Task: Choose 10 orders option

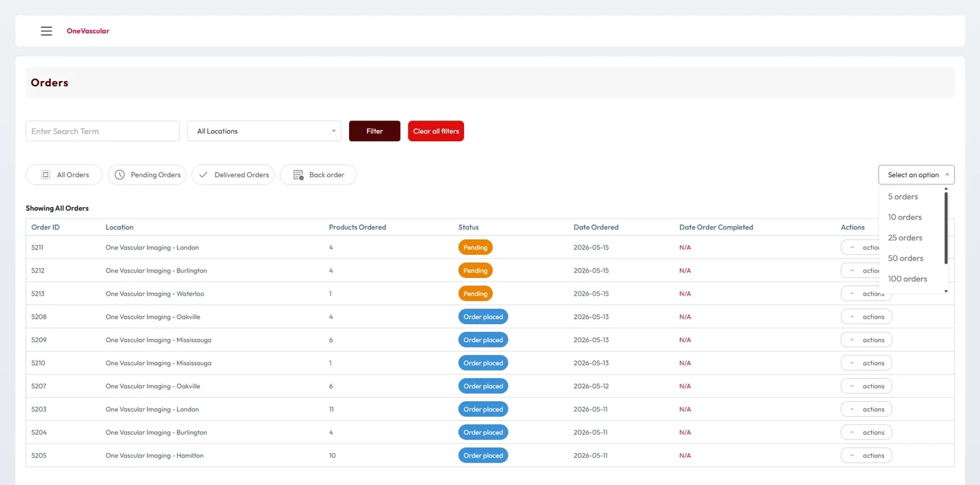Action: click(x=904, y=217)
